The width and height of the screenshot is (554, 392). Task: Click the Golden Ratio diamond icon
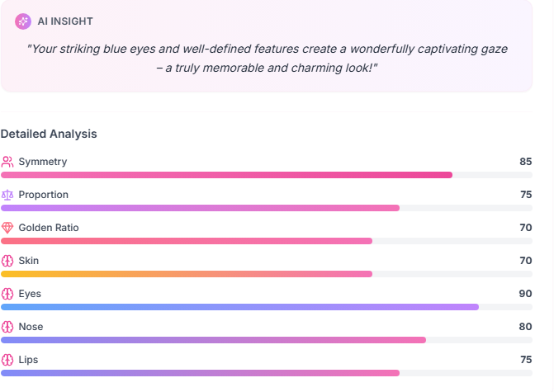click(x=7, y=228)
